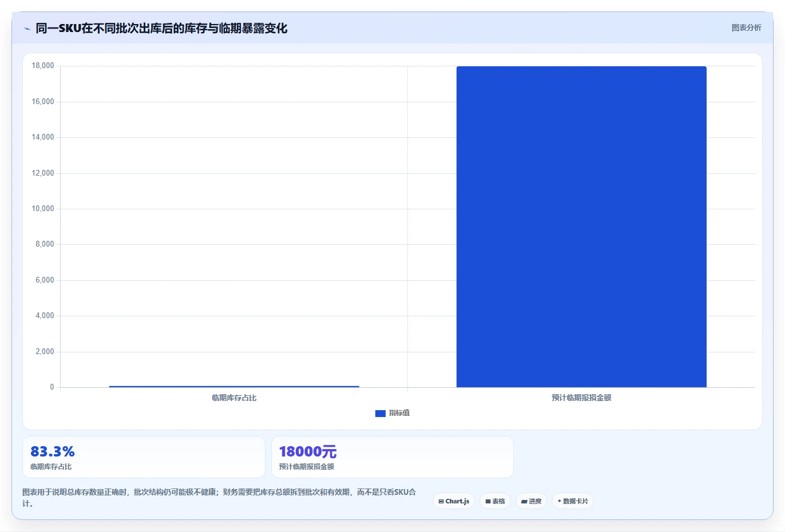Click the 预计临期报损金额 card caption
Image resolution: width=785 pixels, height=532 pixels.
(307, 467)
